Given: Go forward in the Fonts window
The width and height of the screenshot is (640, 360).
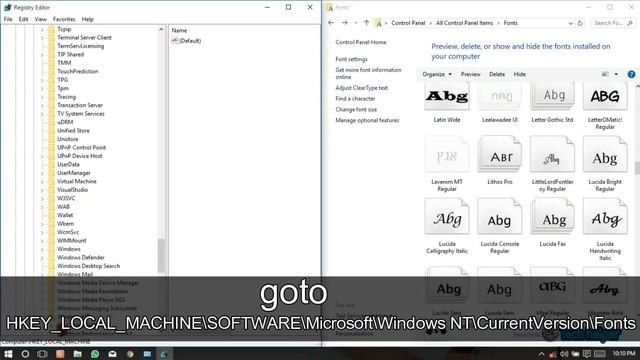Looking at the screenshot, I should click(345, 23).
